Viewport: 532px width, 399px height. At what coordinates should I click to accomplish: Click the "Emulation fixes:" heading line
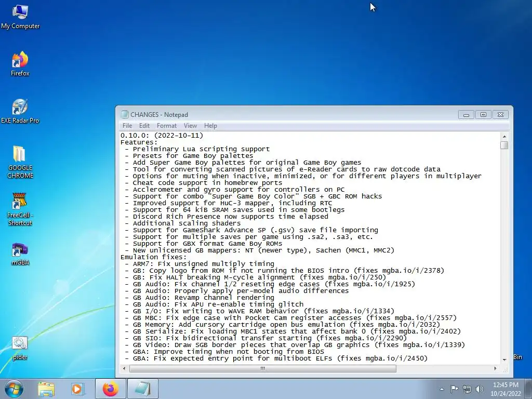coord(154,257)
